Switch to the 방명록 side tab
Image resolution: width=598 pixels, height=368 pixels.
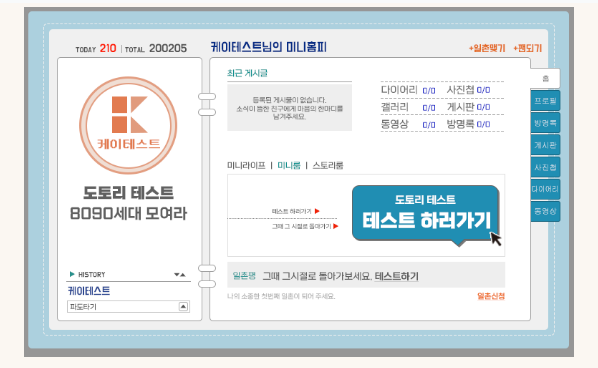pyautogui.click(x=545, y=123)
